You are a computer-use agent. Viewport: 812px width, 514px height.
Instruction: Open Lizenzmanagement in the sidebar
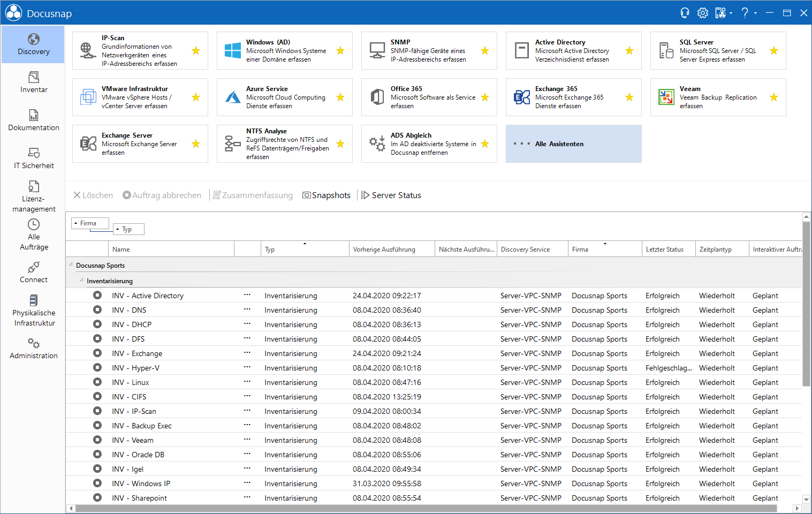point(34,196)
